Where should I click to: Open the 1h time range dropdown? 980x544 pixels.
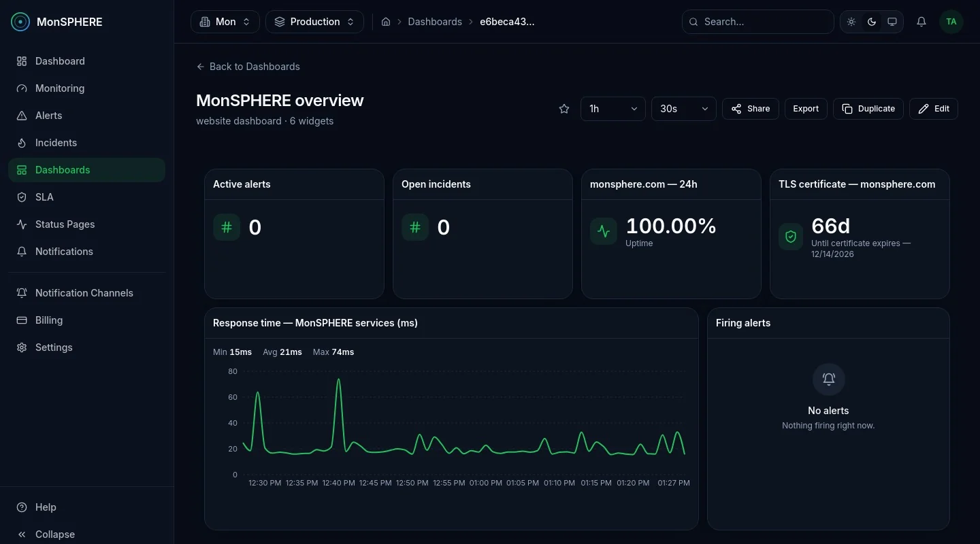pyautogui.click(x=613, y=109)
